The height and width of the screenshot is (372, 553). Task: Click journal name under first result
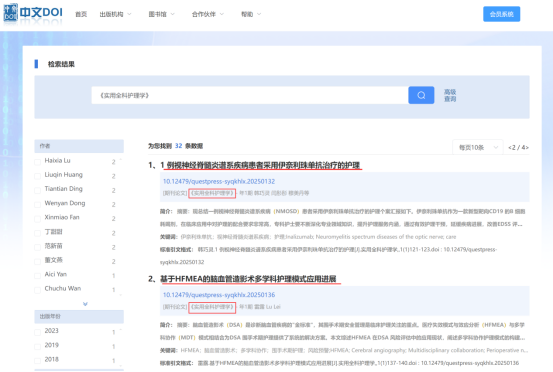point(212,193)
